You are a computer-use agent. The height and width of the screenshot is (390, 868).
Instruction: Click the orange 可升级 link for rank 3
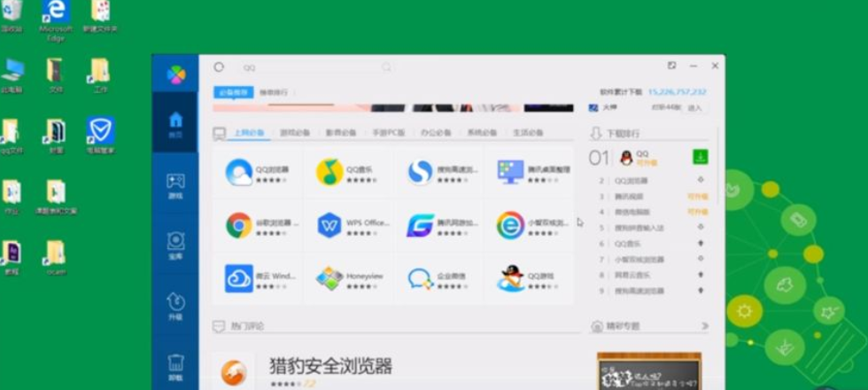tap(698, 197)
